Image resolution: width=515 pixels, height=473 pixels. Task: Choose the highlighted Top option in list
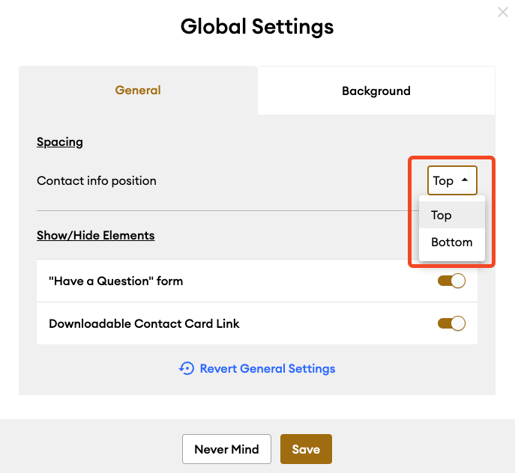pos(452,215)
